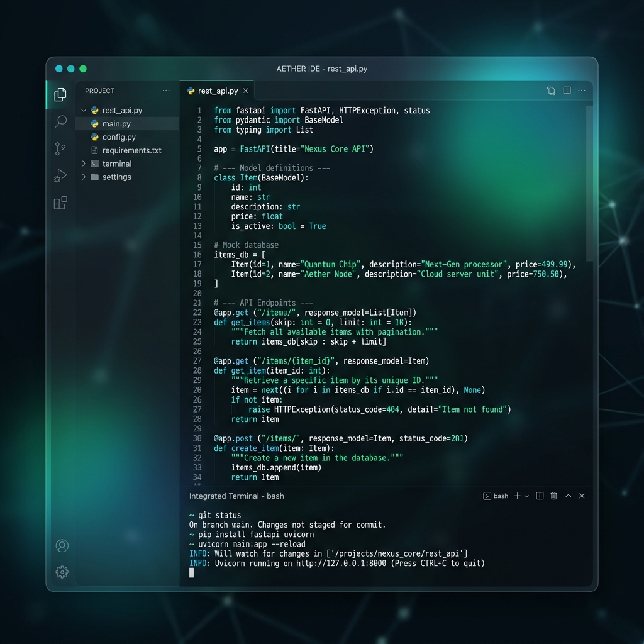Click the 'Item not found' string
This screenshot has height=644, width=644.
coord(472,409)
